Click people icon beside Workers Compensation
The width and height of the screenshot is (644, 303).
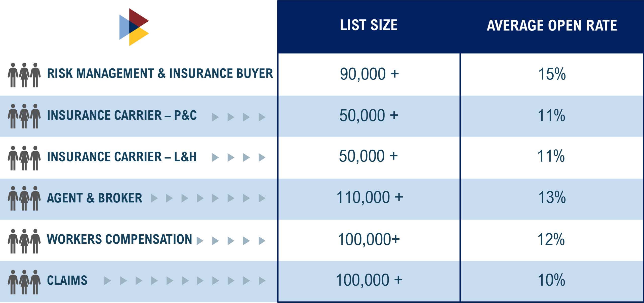(x=24, y=241)
